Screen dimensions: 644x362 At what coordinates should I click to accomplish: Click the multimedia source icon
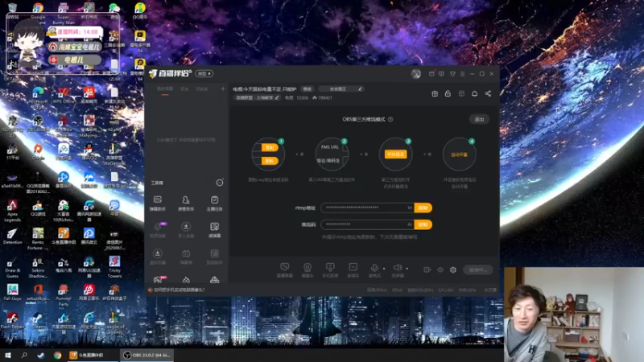coord(353,269)
